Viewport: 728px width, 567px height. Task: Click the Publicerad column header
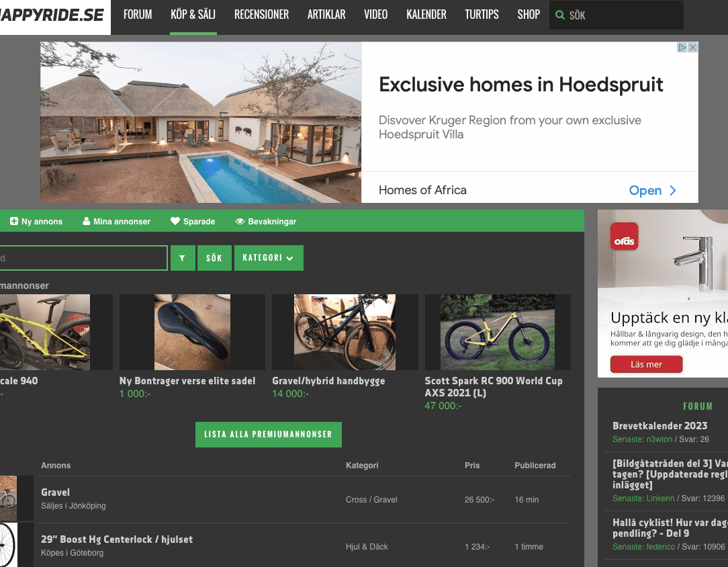[x=535, y=466]
